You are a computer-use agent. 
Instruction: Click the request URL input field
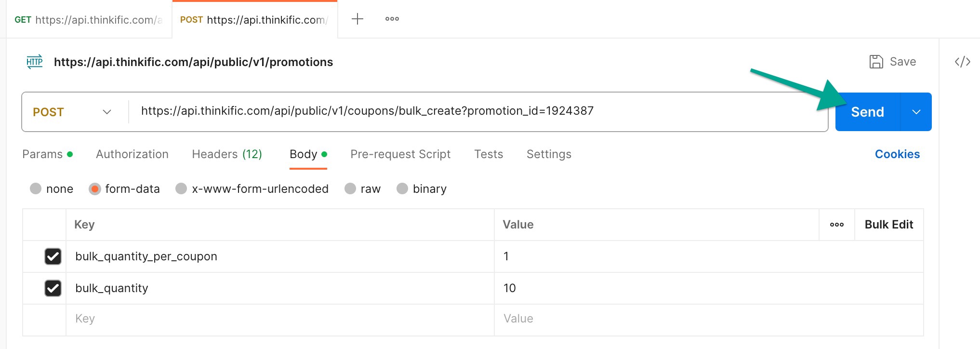click(x=478, y=111)
